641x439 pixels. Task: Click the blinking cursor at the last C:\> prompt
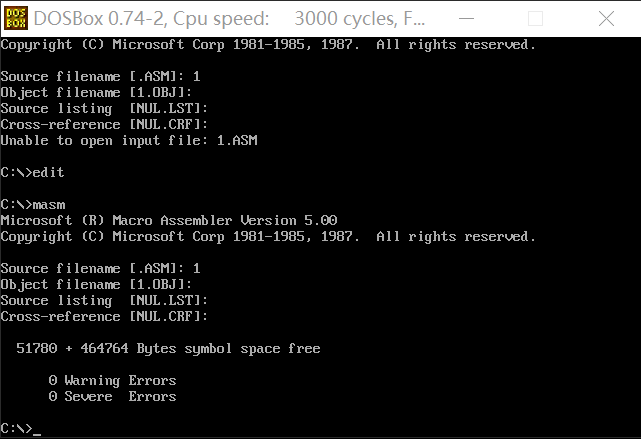click(36, 429)
